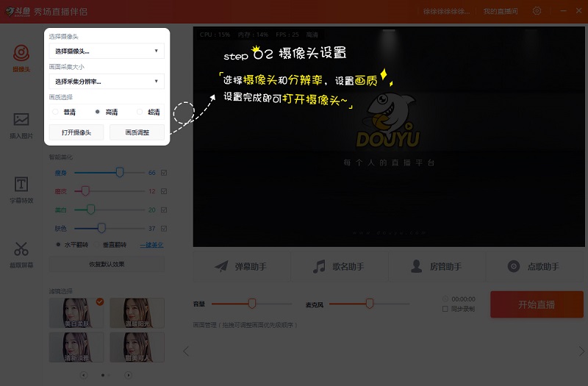Toggle the 瘦身 slimming checkbox
This screenshot has height=386, width=588.
pyautogui.click(x=164, y=173)
